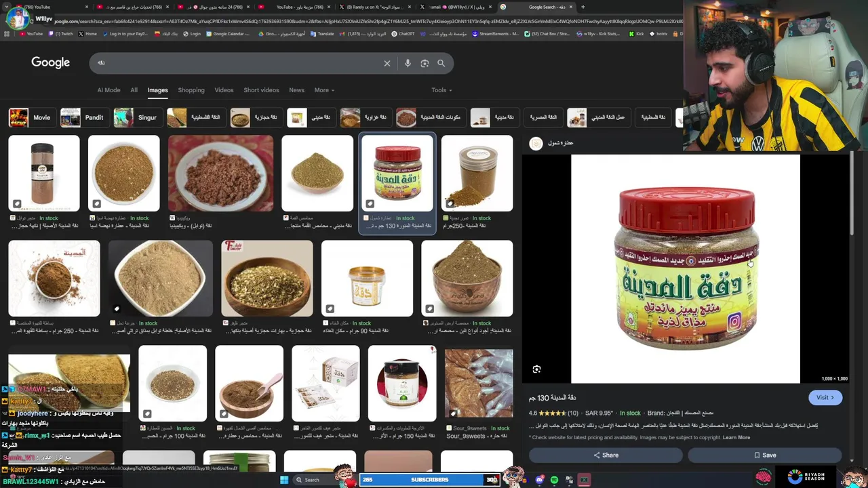868x488 pixels.
Task: Open the Translate bookmark
Action: (x=321, y=33)
